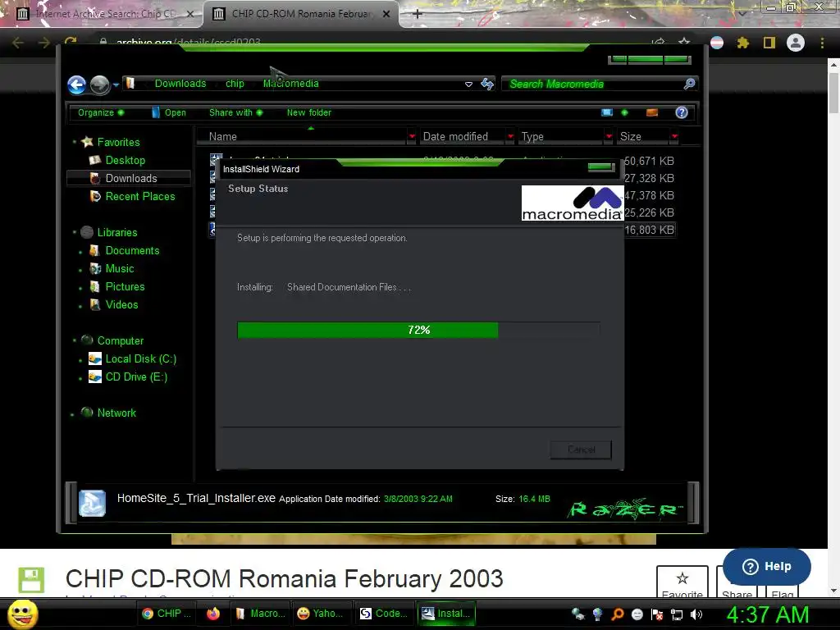Expand the address bar history dropdown
The height and width of the screenshot is (630, 840).
[468, 84]
